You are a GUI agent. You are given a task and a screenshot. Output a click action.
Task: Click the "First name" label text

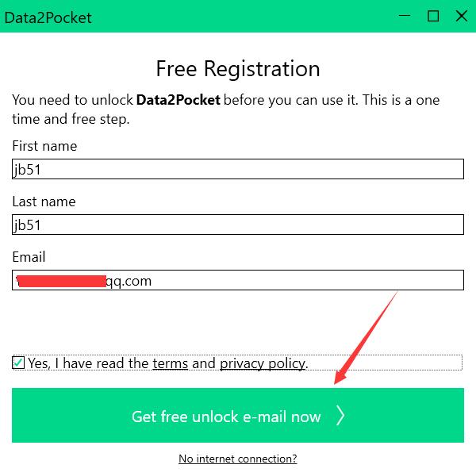coord(44,146)
